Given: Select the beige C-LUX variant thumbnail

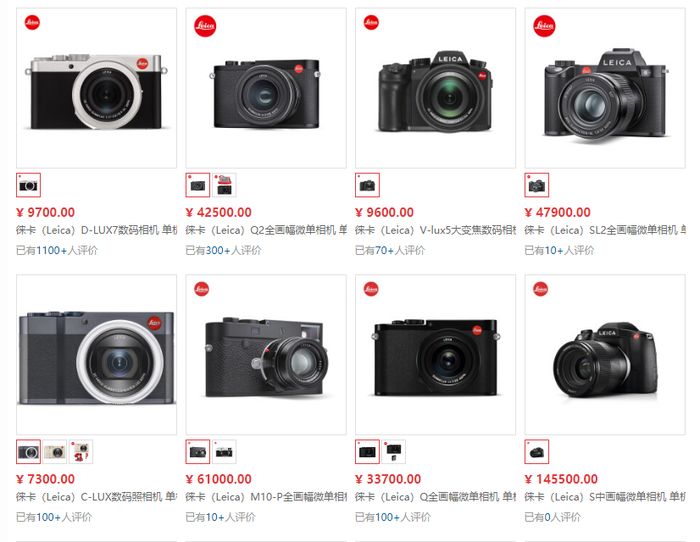Looking at the screenshot, I should [x=55, y=452].
